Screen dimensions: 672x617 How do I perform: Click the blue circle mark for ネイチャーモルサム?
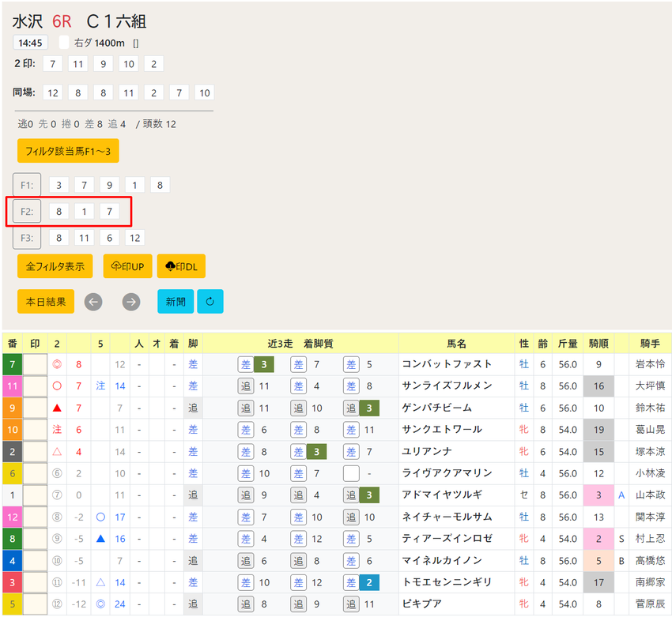pos(100,517)
